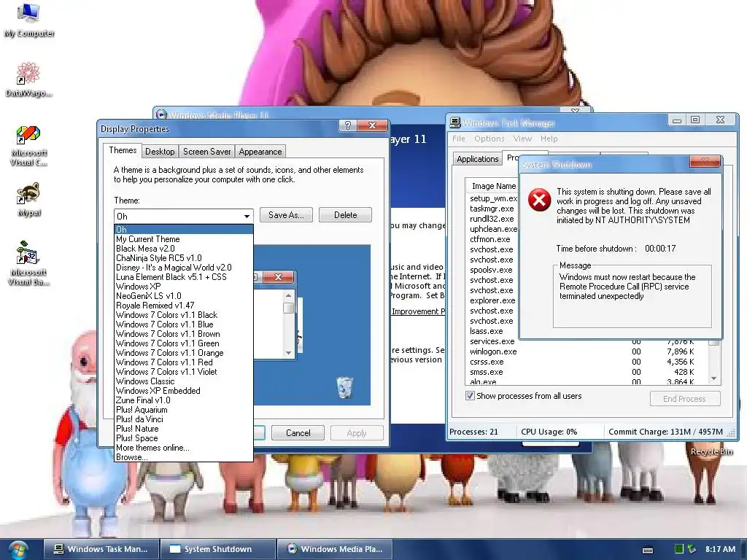Open Task Manager File menu
Image resolution: width=747 pixels, height=560 pixels.
pos(458,139)
